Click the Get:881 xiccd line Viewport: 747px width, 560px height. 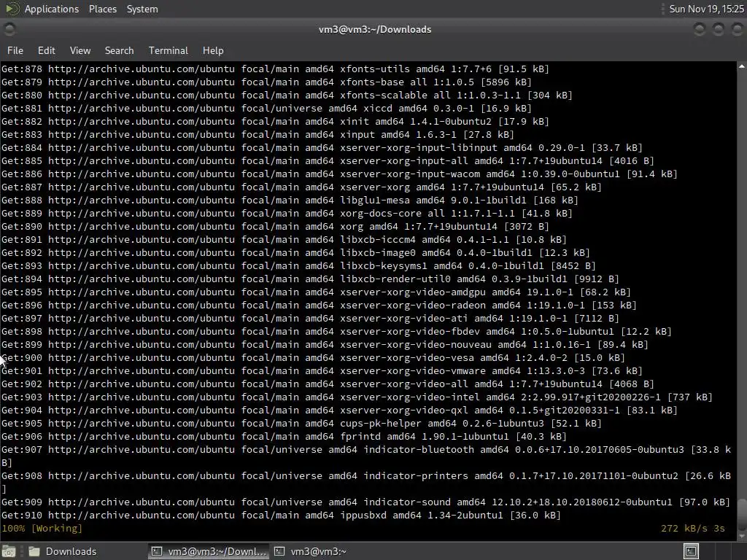(x=266, y=108)
